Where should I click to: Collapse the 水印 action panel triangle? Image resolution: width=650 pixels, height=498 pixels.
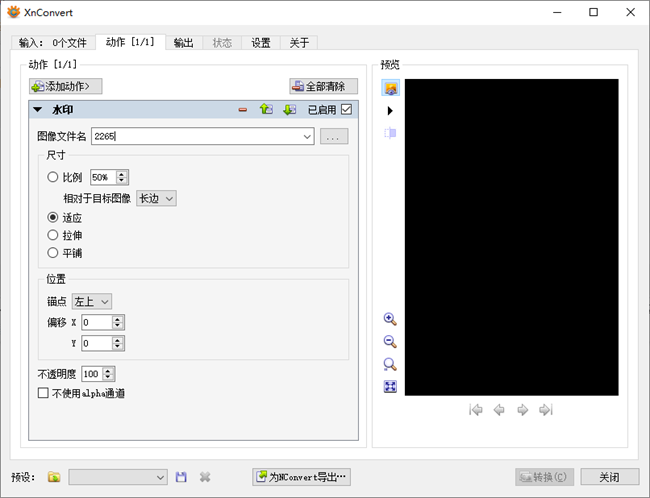38,110
